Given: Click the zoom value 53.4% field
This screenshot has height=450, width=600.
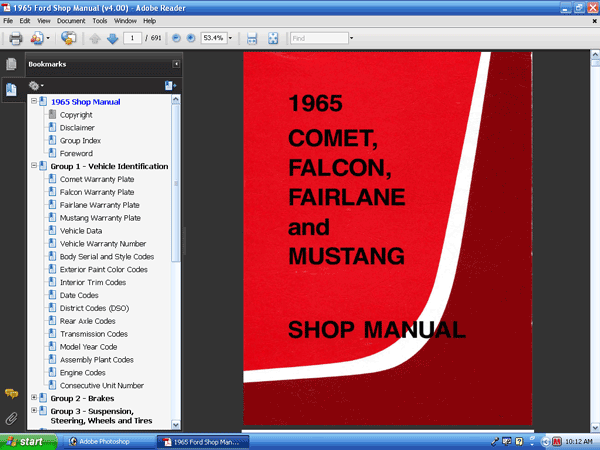Looking at the screenshot, I should point(214,38).
